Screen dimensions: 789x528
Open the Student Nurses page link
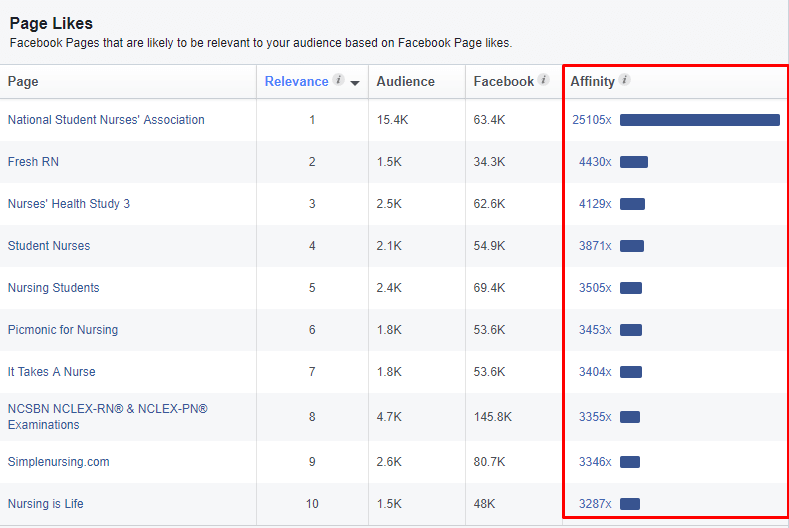point(49,246)
